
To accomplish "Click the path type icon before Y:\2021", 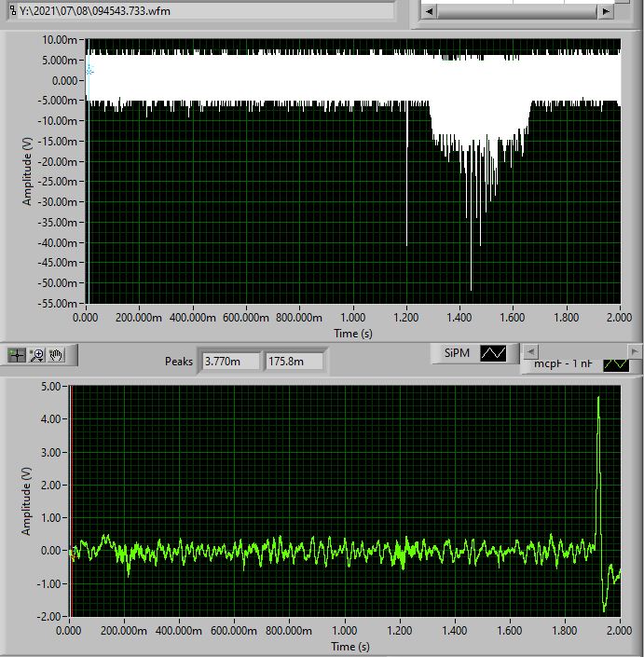I will [13, 10].
